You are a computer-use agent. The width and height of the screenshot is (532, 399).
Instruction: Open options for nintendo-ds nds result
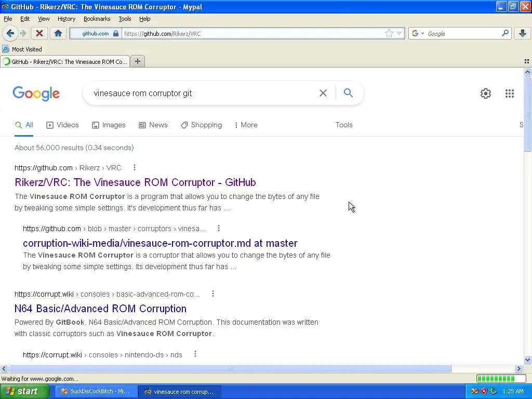tap(195, 354)
